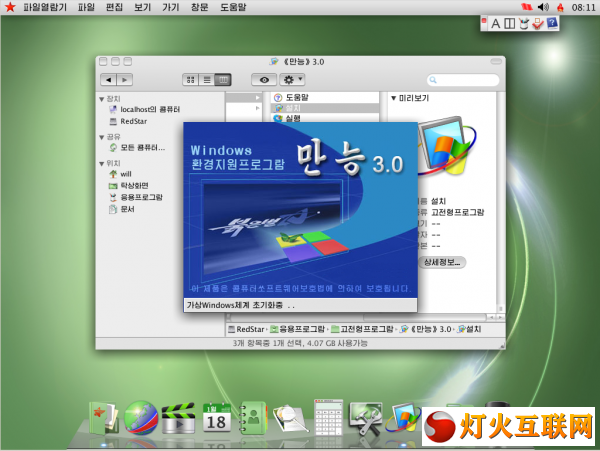Click 설치 in the path bar
This screenshot has width=600, height=451.
click(469, 329)
